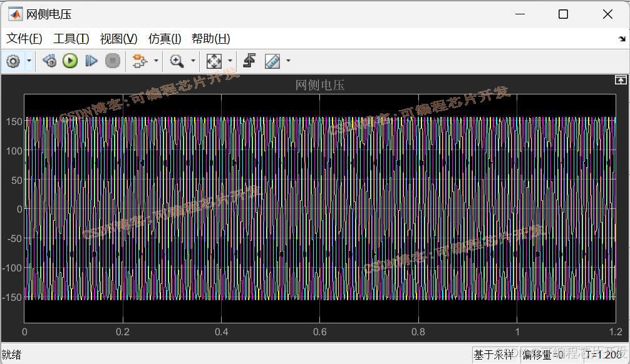Open the Triggers tool icon

pyautogui.click(x=249, y=61)
